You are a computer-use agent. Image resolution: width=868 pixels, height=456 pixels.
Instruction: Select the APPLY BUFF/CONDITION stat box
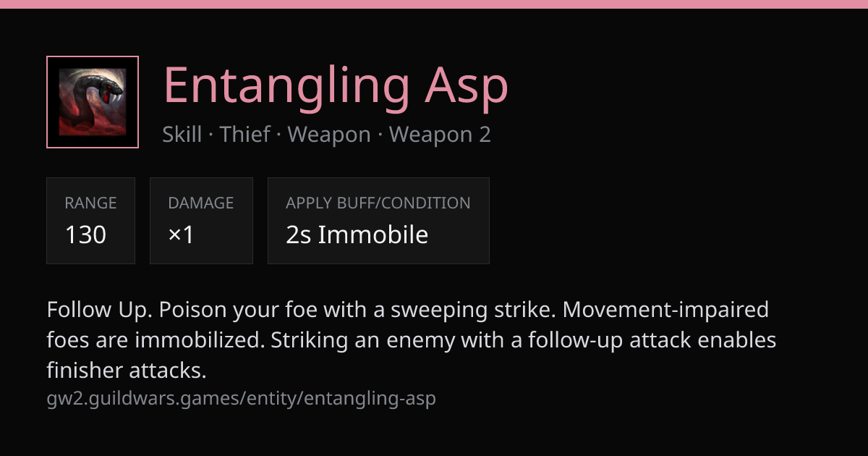pyautogui.click(x=378, y=221)
